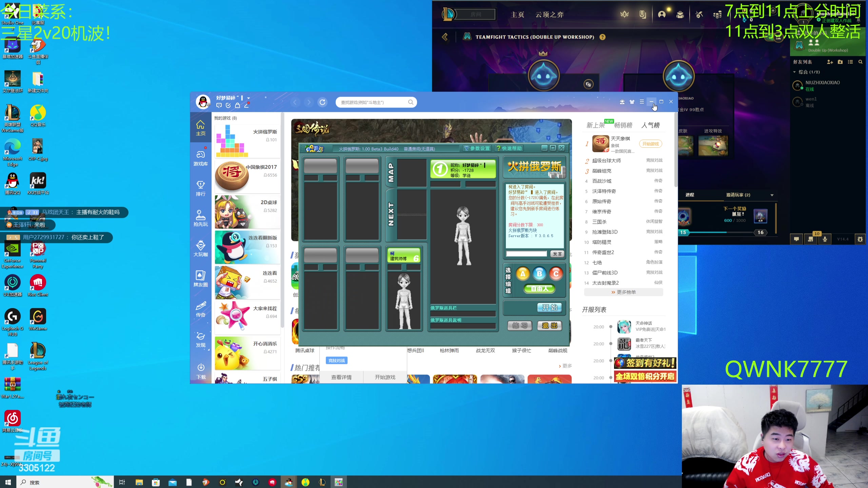The height and width of the screenshot is (488, 868).
Task: Open the skin (shirt) icon in QQ Game title bar
Action: click(632, 102)
